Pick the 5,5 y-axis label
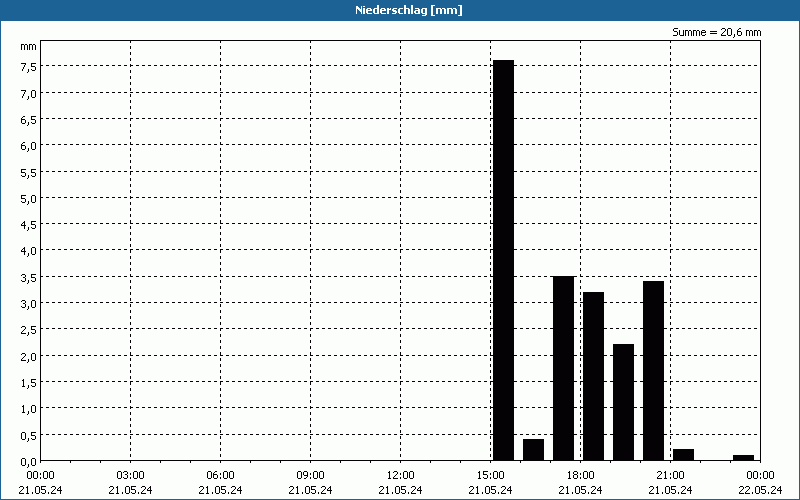800x500 pixels. (28, 173)
